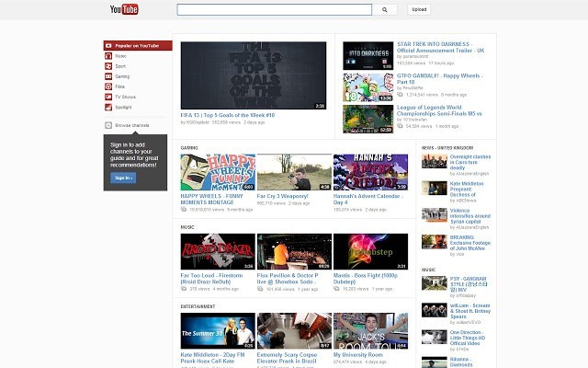Open the TV Shows category label

126,97
